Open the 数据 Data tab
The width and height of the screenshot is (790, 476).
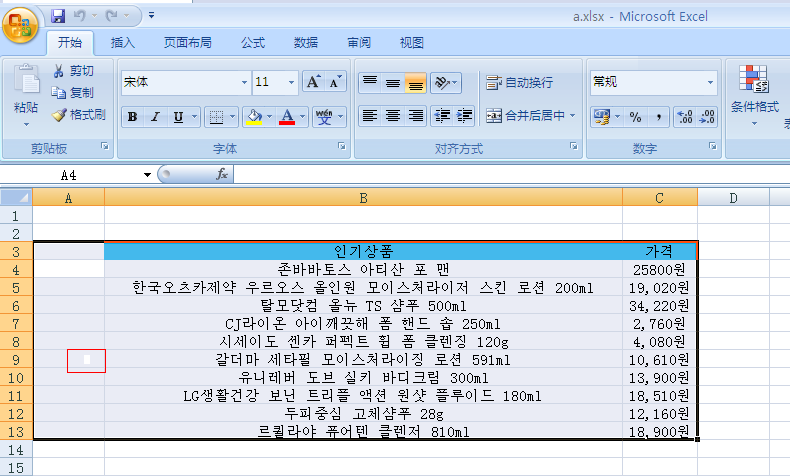[x=306, y=43]
